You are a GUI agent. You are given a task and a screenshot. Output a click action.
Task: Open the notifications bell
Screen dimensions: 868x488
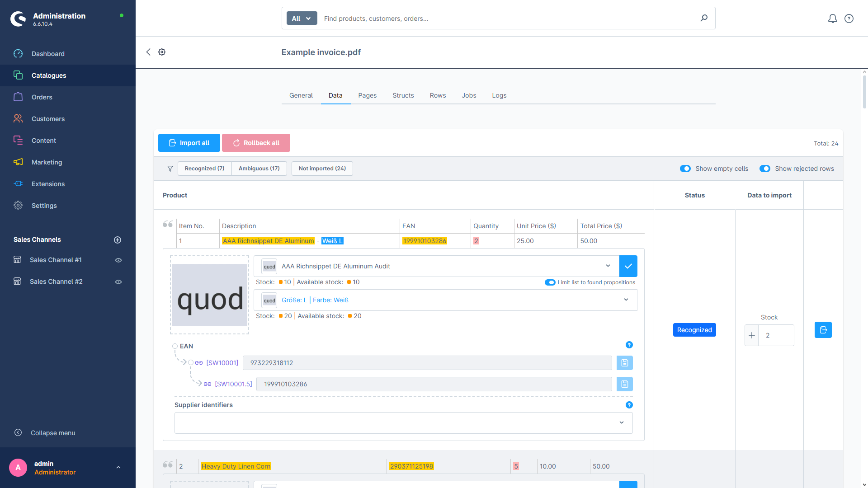point(833,19)
